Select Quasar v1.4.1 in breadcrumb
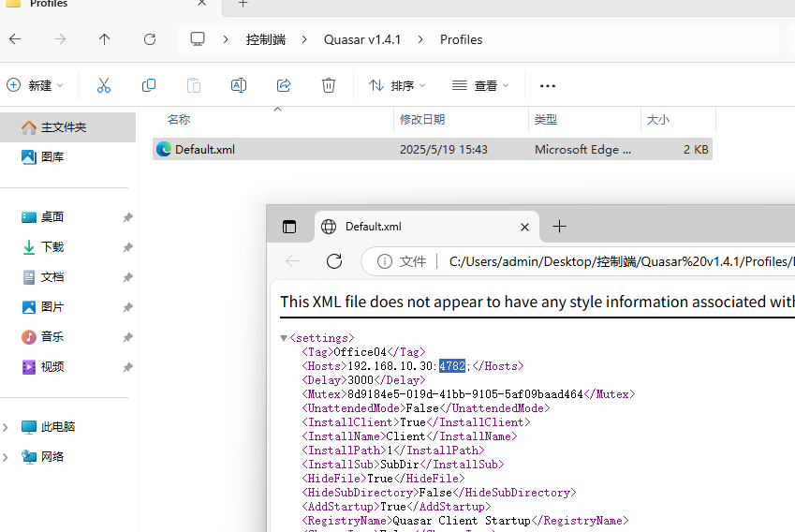Screen dimensions: 795x532 tap(362, 39)
